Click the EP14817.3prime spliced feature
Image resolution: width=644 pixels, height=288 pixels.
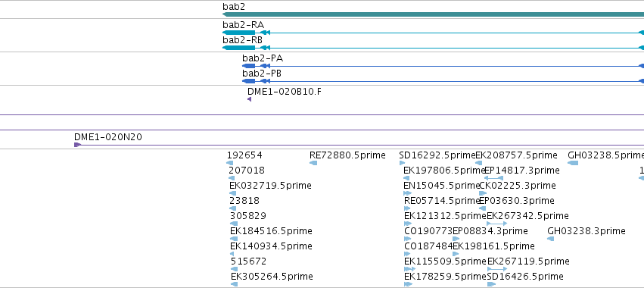coord(493,178)
